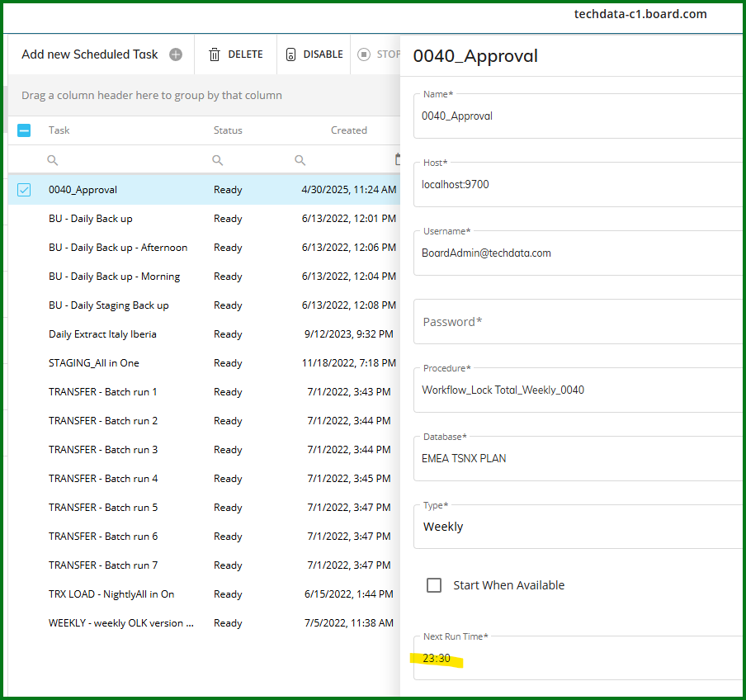Click the created date 7/5/2022, 11:38 AM
The image size is (746, 700).
tap(349, 623)
